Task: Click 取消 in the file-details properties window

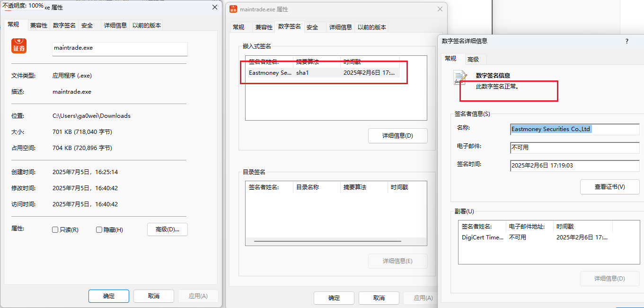Action: coord(153,296)
